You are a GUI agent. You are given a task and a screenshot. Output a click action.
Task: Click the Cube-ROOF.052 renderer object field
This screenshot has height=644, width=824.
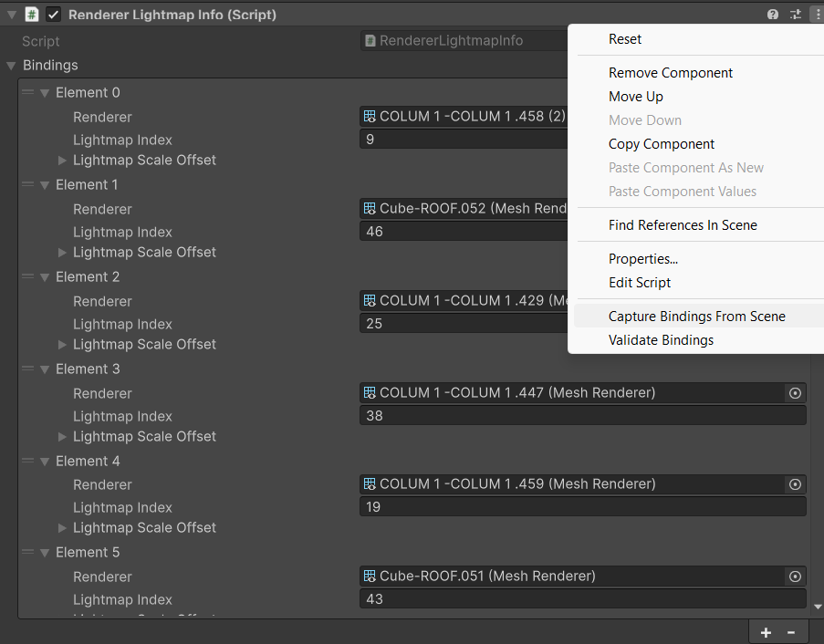pos(464,209)
